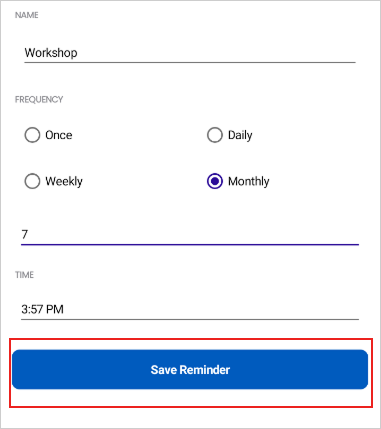381x429 pixels.
Task: Click the day-of-month field showing 7
Action: point(190,235)
